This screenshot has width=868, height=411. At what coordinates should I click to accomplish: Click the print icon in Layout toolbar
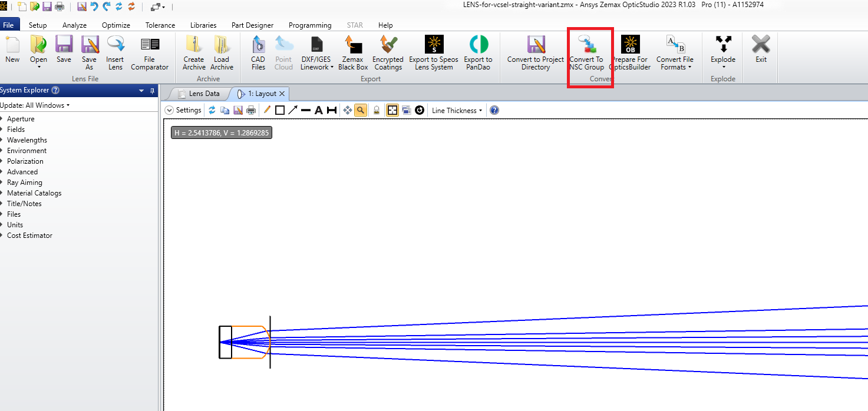point(251,110)
